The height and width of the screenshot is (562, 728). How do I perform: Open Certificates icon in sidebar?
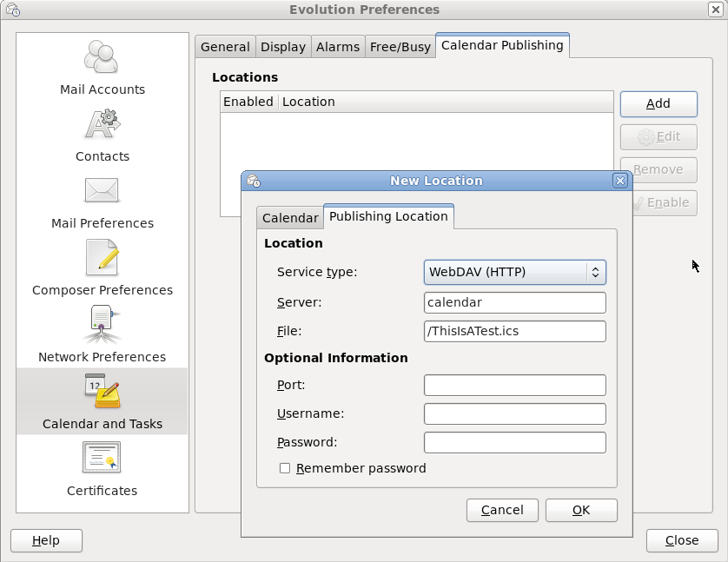point(102,457)
